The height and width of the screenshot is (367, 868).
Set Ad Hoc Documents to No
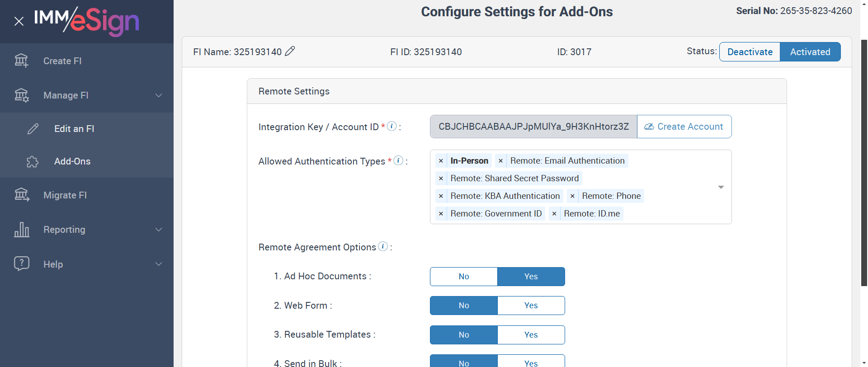463,277
